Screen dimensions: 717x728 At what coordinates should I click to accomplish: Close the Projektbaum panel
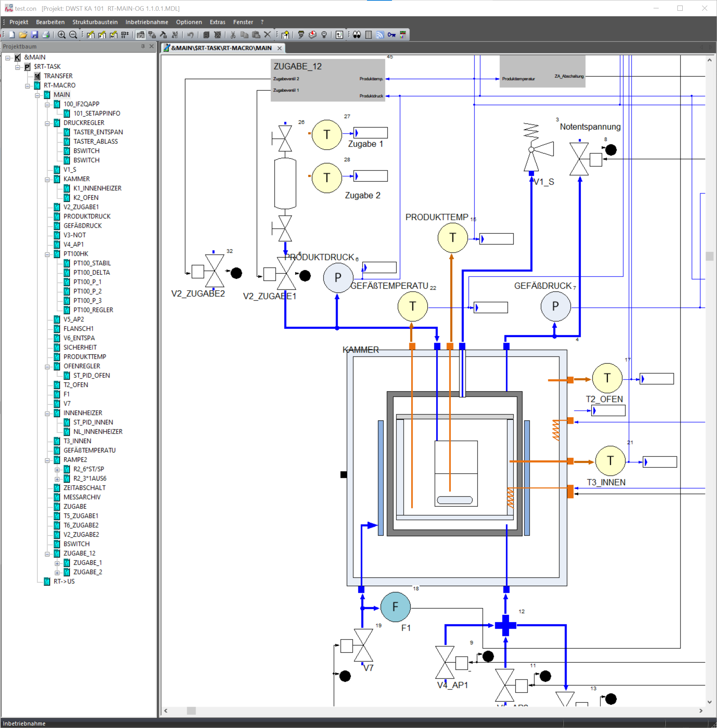click(151, 46)
